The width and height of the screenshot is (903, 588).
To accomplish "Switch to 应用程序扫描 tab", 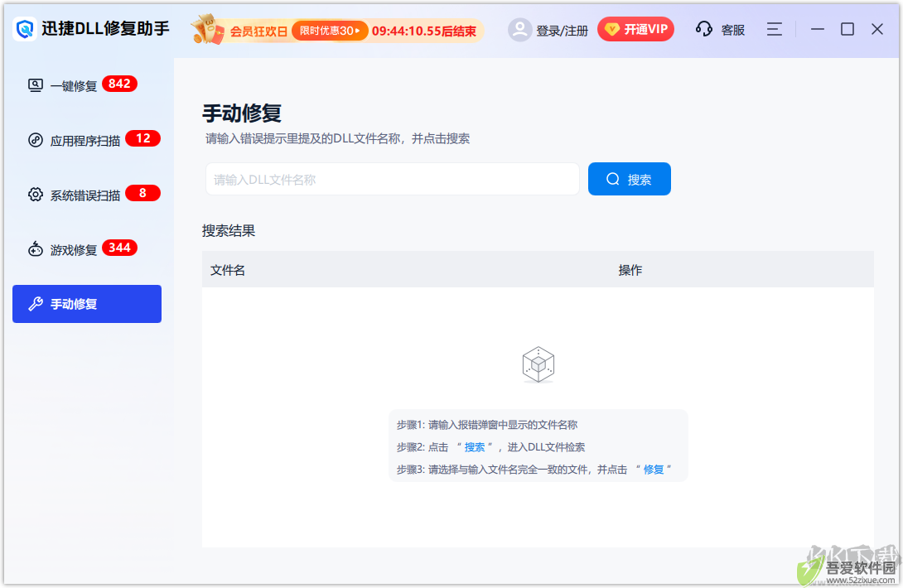I will coord(87,140).
